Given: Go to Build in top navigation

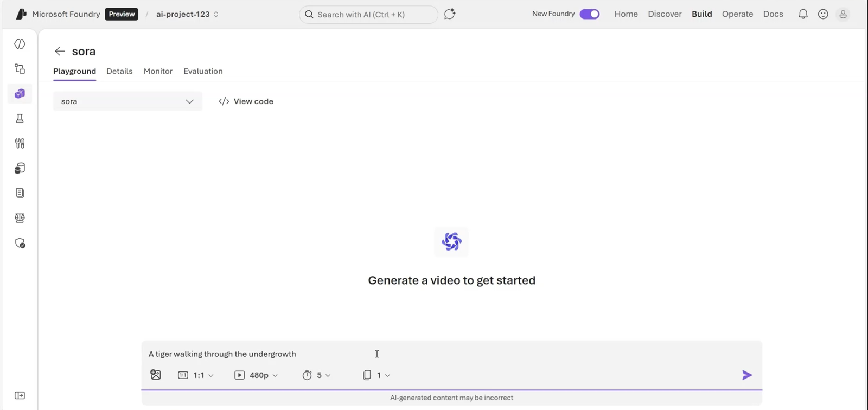Looking at the screenshot, I should click(x=701, y=14).
